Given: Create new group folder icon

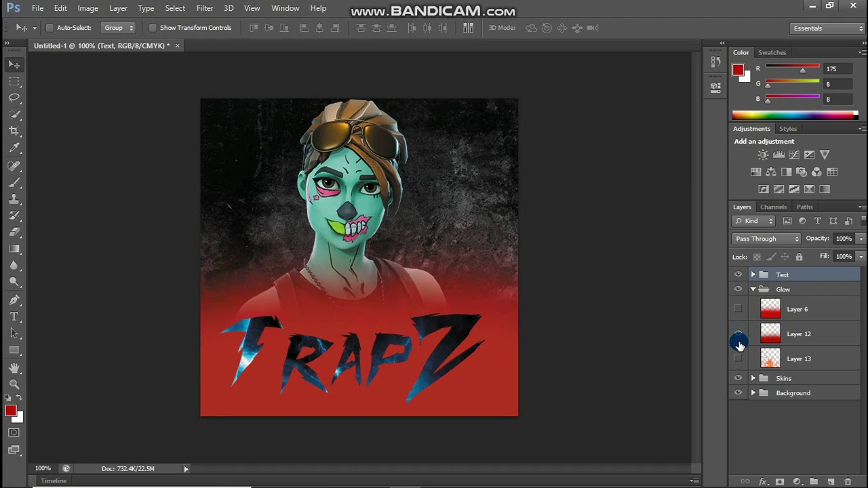Looking at the screenshot, I should coord(813,481).
